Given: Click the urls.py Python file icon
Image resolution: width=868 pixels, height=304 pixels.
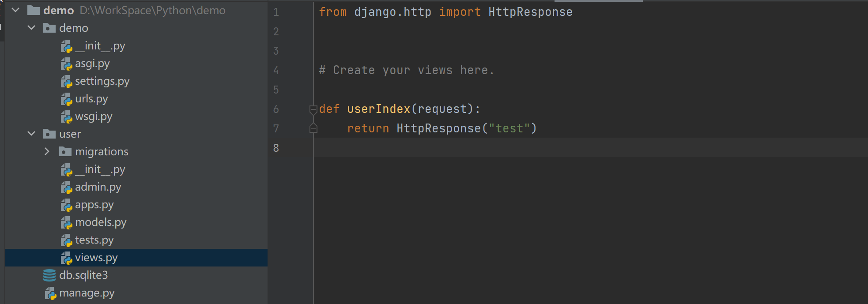Looking at the screenshot, I should 66,99.
